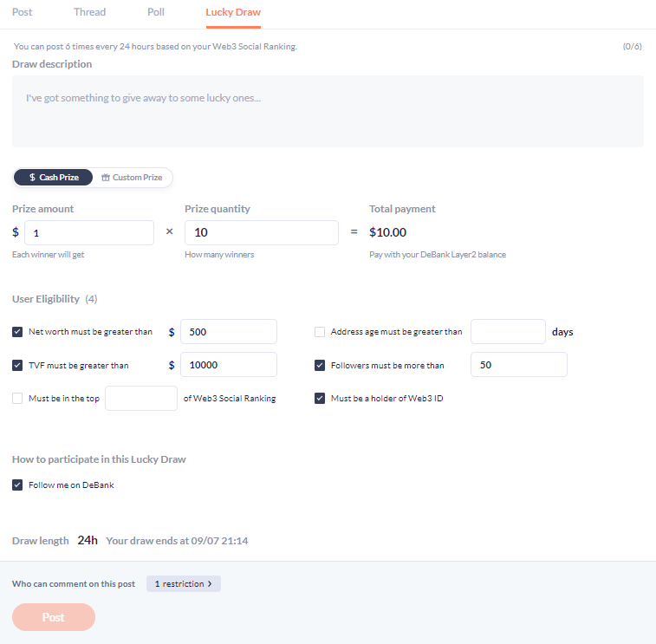This screenshot has width=656, height=644.
Task: Click the Lucky Draw tab
Action: tap(233, 12)
